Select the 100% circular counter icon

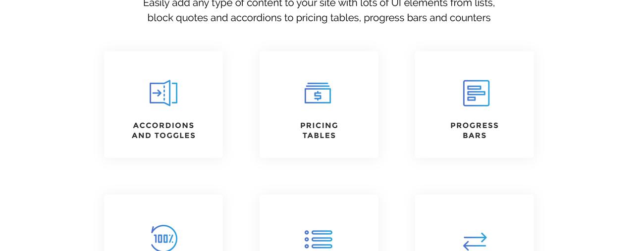click(x=163, y=239)
